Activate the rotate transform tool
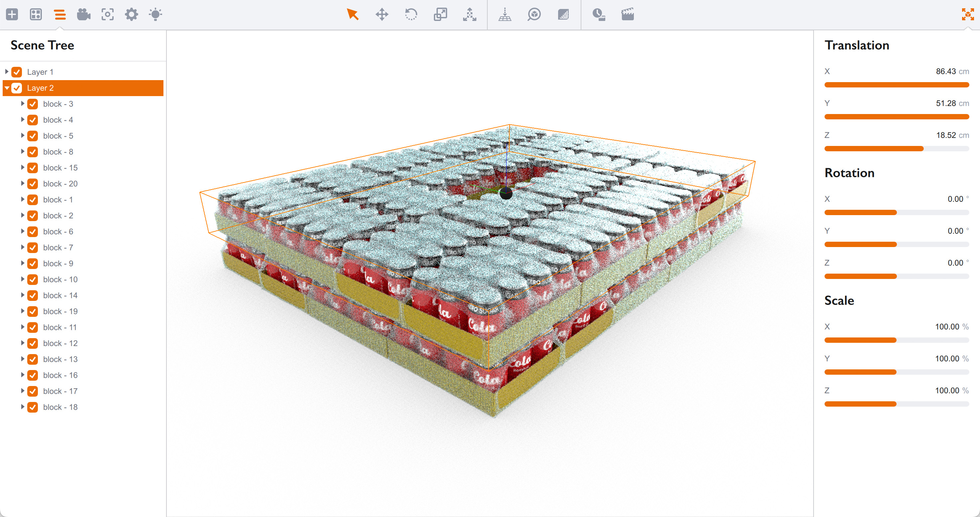This screenshot has height=517, width=980. tap(411, 15)
